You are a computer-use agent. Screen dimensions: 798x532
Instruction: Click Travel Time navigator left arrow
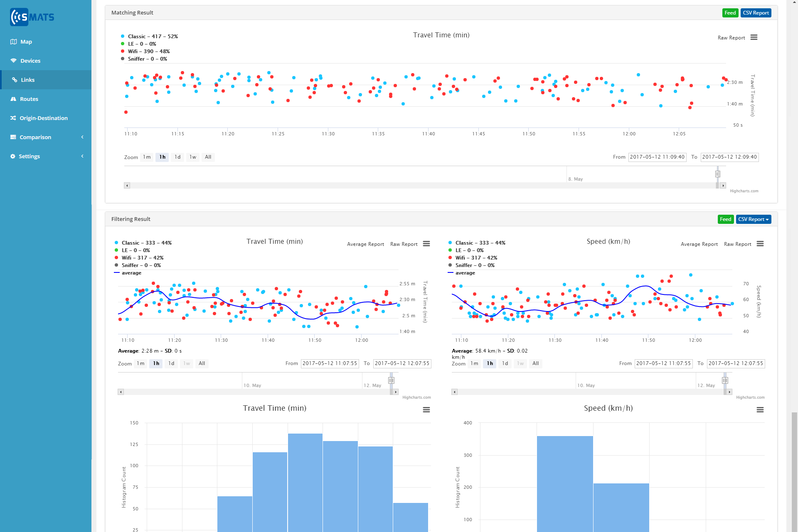click(121, 392)
